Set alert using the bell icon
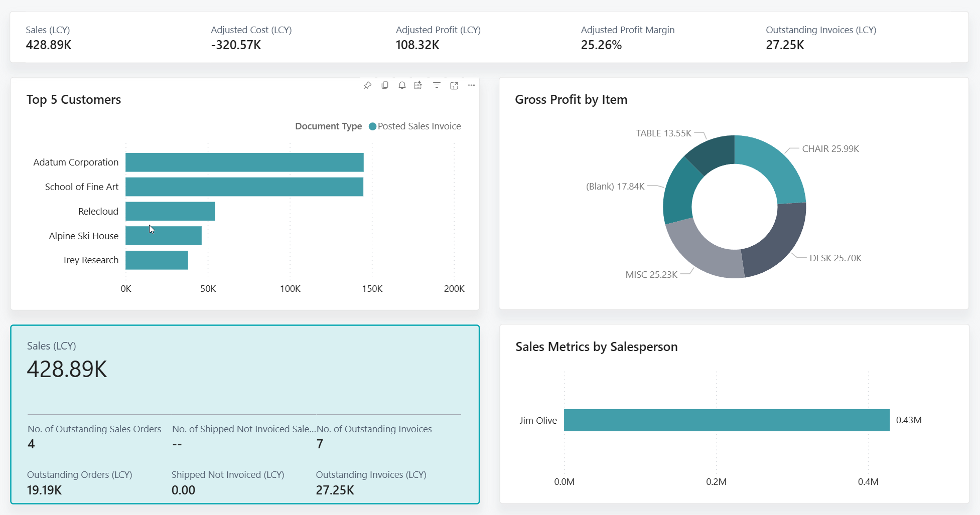The width and height of the screenshot is (980, 515). (x=402, y=85)
